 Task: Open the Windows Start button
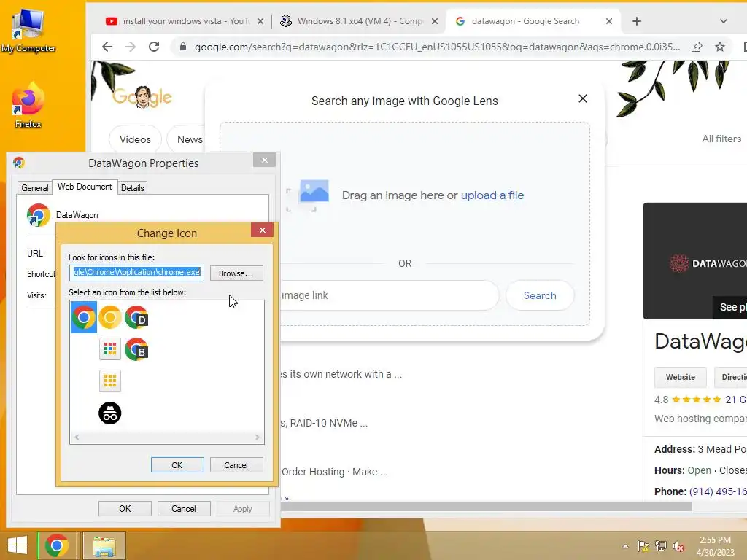coord(18,545)
